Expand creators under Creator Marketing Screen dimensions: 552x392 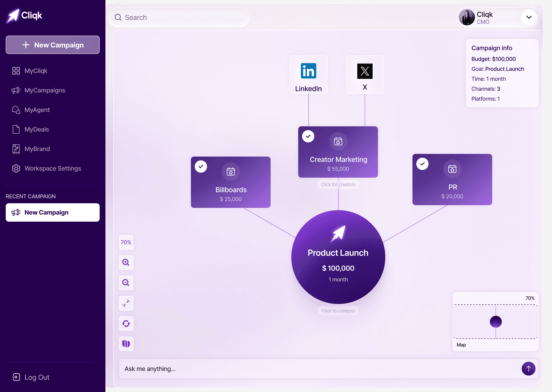coord(338,184)
